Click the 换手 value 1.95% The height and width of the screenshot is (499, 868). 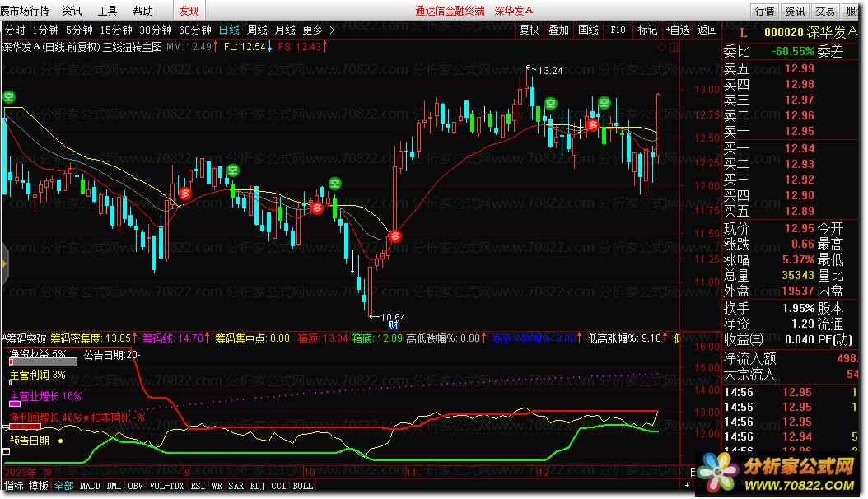pos(798,308)
